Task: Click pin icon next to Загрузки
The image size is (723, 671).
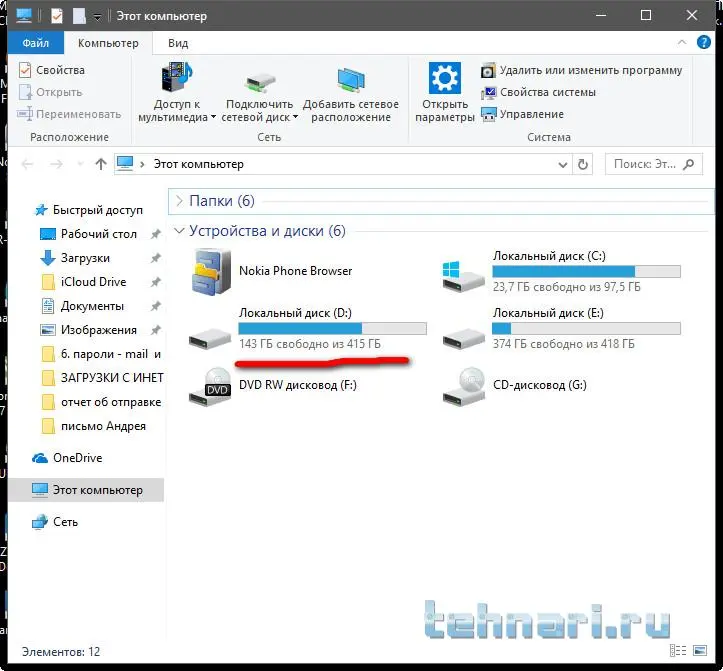Action: click(156, 258)
